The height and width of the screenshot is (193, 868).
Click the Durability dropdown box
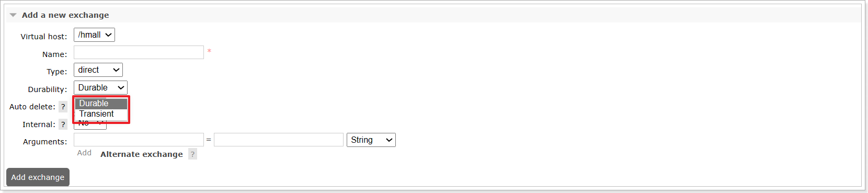[100, 88]
